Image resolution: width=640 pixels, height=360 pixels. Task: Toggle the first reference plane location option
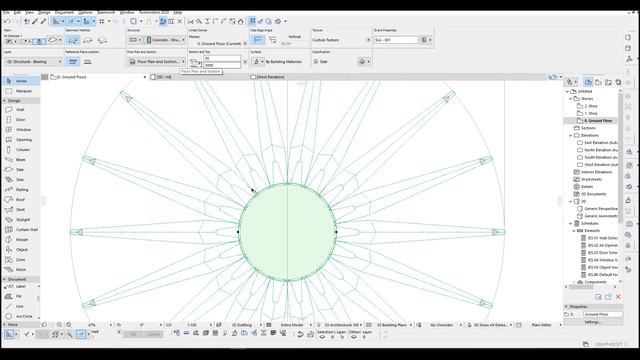(x=73, y=62)
